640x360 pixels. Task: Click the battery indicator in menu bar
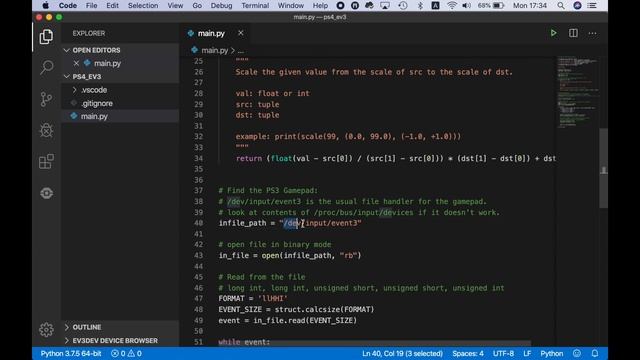[x=490, y=6]
